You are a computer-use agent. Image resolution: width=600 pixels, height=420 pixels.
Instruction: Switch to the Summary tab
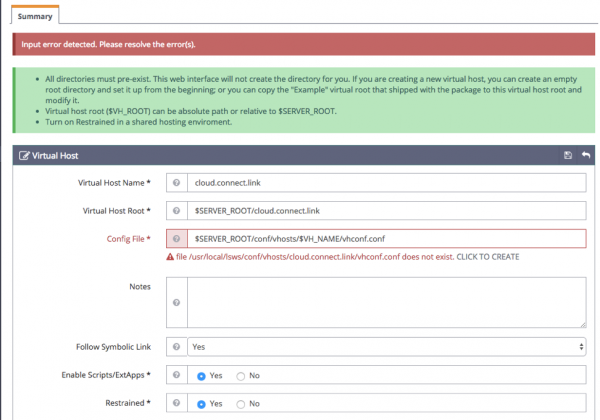pos(35,15)
